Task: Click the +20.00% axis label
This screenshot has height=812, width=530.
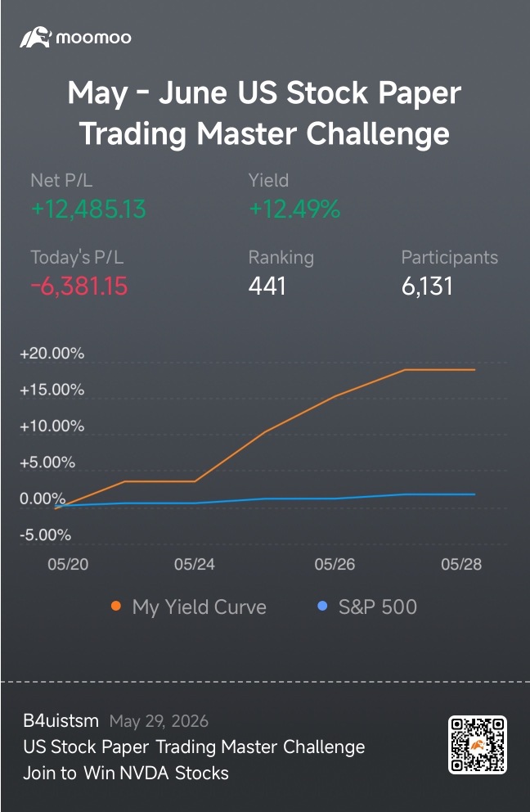Action: point(52,354)
